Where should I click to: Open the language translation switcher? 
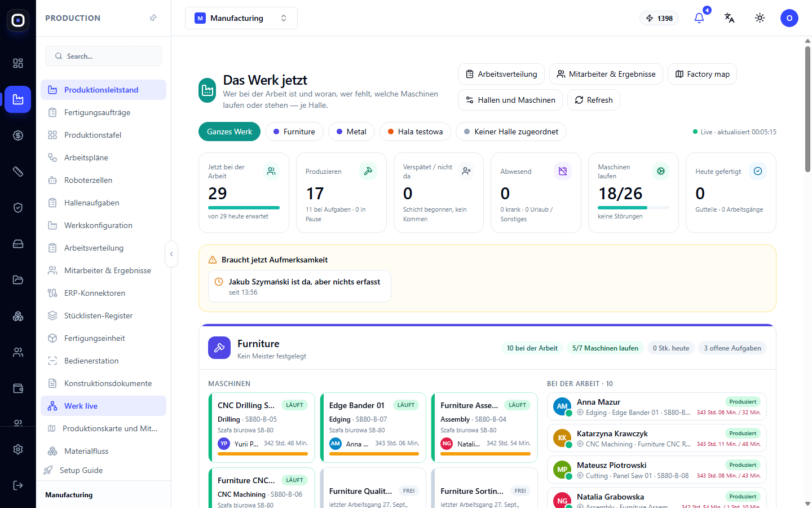tap(729, 18)
